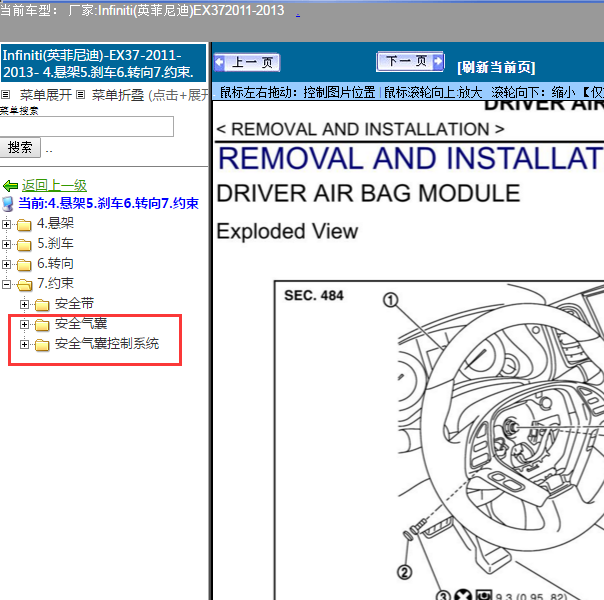Image resolution: width=604 pixels, height=600 pixels.
Task: Select the 6.转向 tree label
Action: click(55, 263)
